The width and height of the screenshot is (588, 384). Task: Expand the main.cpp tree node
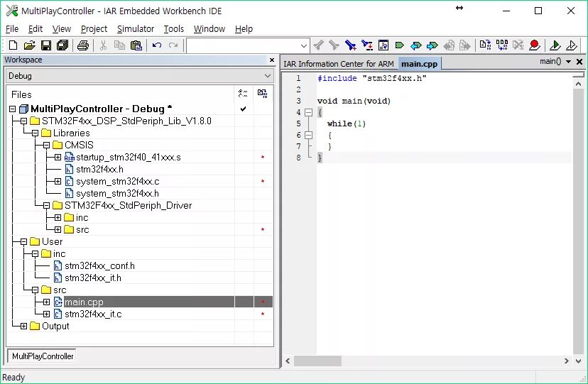[x=46, y=302]
